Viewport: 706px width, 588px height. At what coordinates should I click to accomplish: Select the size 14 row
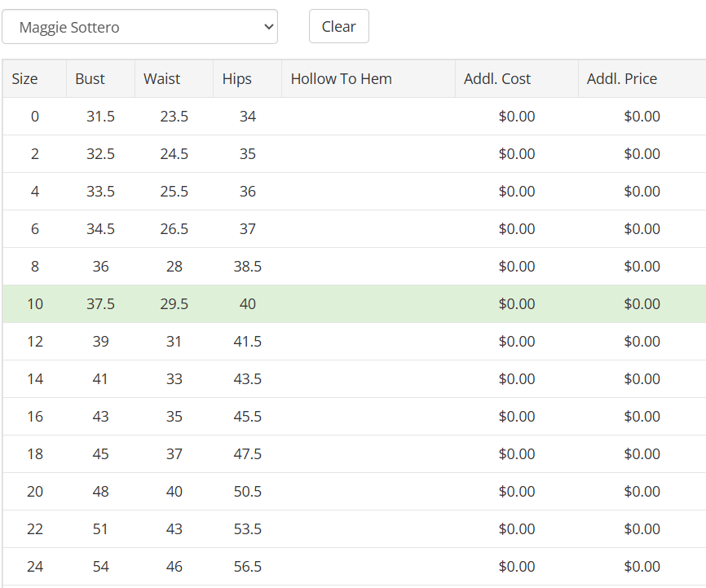(x=35, y=379)
